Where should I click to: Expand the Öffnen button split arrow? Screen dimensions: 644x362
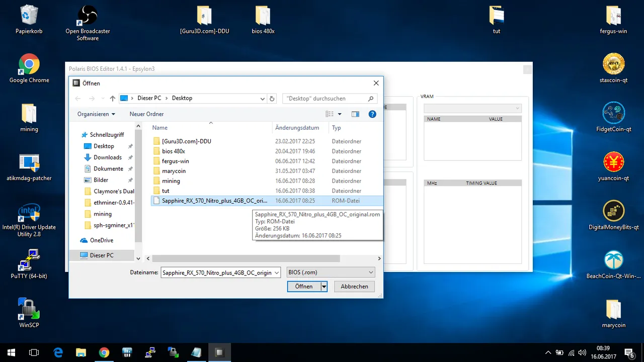[324, 287]
